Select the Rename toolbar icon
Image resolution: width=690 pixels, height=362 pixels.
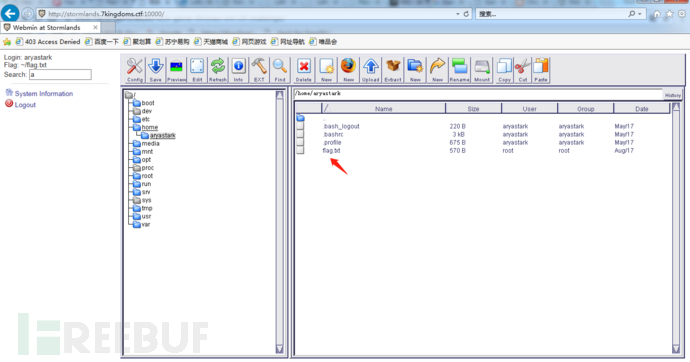tap(459, 70)
